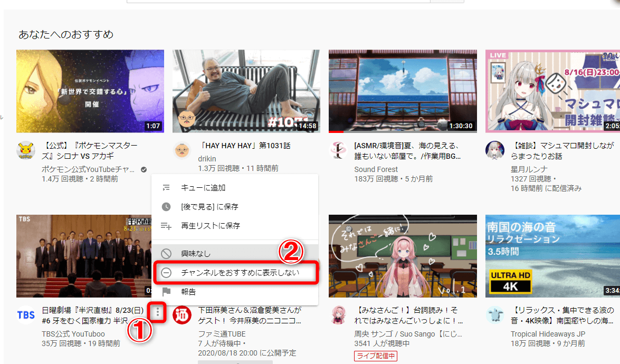Click the verified badge next to Pokemon channel
The width and height of the screenshot is (620, 364).
[144, 169]
